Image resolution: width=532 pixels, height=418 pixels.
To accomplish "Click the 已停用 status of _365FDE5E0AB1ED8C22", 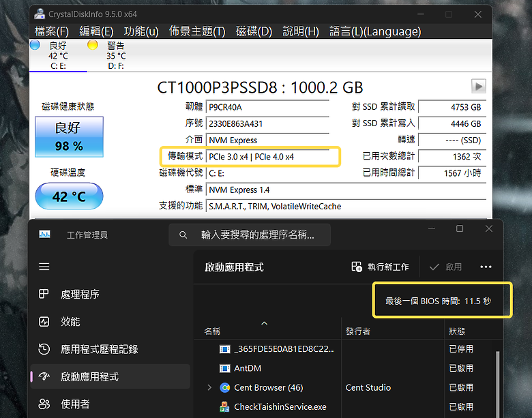I will tap(461, 349).
